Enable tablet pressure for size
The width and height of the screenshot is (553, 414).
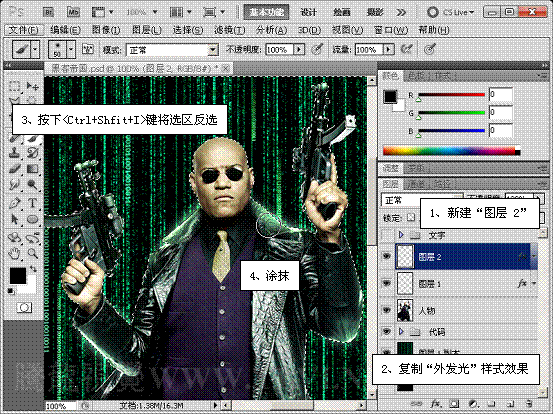point(430,49)
